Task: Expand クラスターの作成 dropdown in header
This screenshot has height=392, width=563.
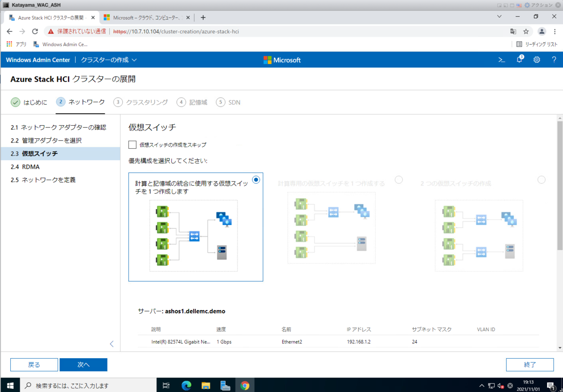Action: coord(109,60)
